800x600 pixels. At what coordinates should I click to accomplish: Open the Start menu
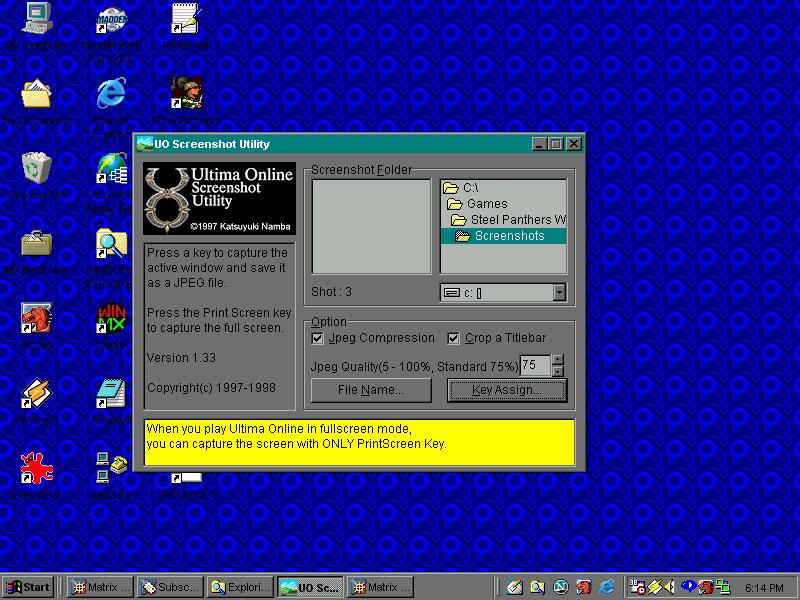pyautogui.click(x=28, y=587)
